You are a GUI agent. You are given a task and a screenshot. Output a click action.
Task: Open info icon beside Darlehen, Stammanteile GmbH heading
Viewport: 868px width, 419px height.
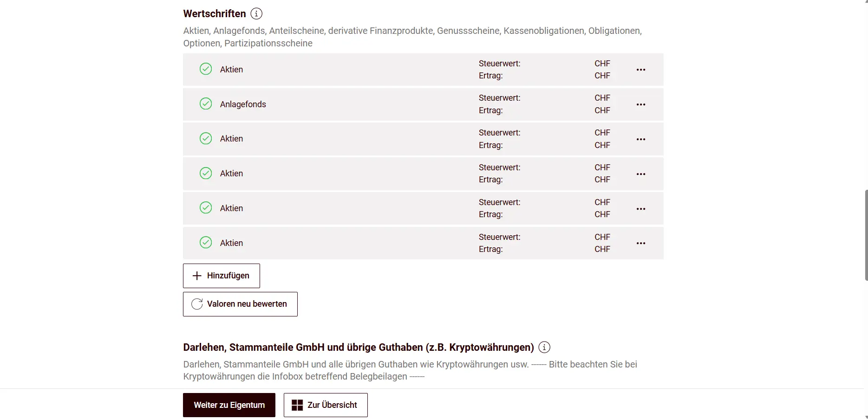[x=544, y=347]
